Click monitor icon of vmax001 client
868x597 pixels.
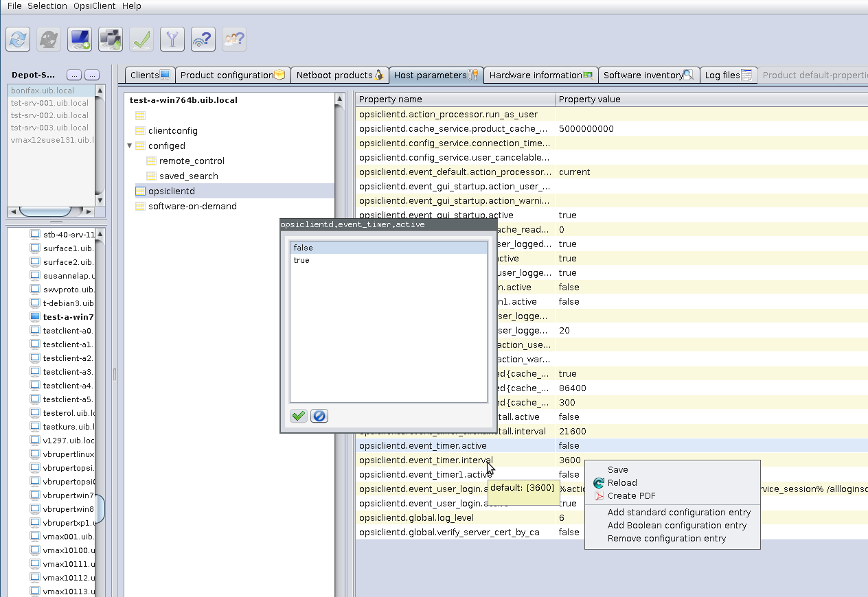click(35, 537)
